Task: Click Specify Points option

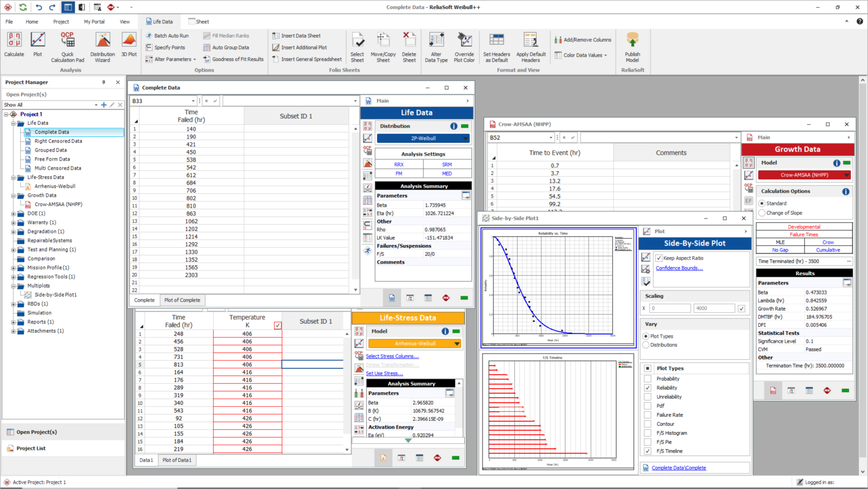Action: coord(165,48)
